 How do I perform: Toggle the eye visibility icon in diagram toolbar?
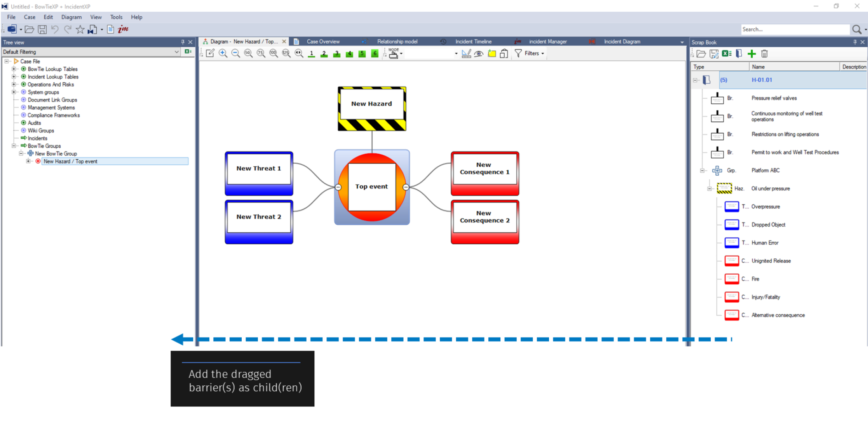tap(478, 54)
